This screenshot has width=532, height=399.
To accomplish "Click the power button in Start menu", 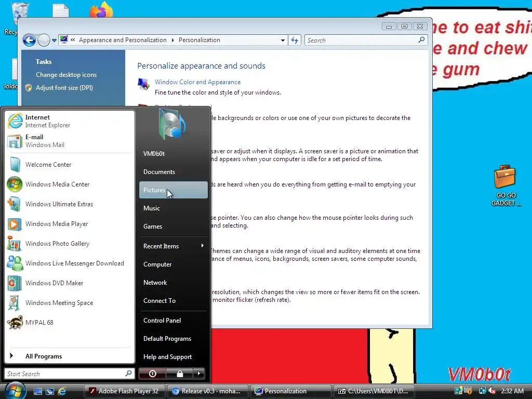I will (x=152, y=374).
